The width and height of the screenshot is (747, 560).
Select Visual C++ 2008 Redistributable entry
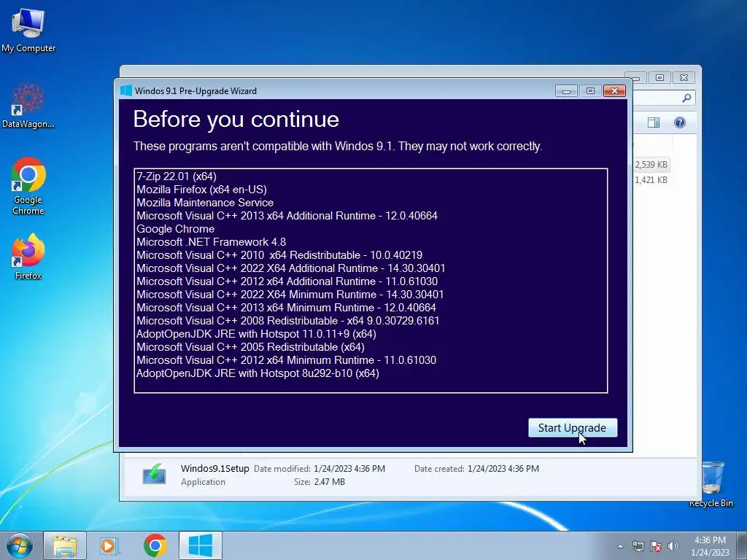pyautogui.click(x=287, y=321)
